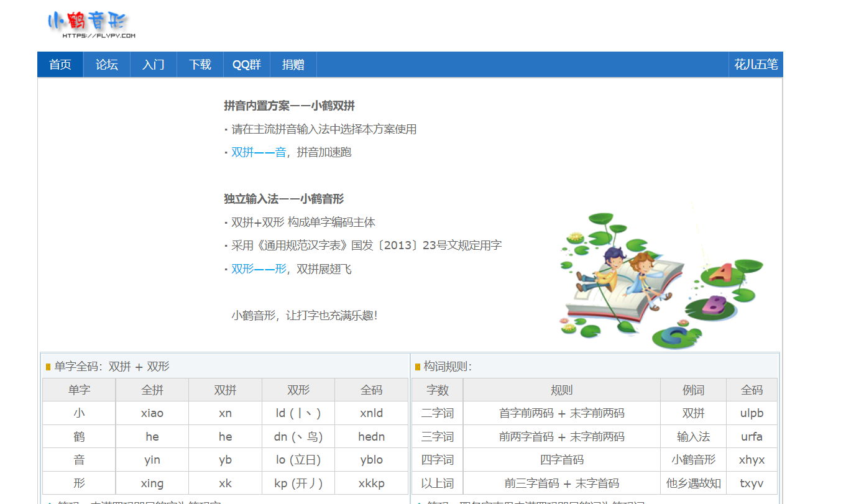Click the children-on-book illustration
846x504 pixels.
click(x=653, y=280)
